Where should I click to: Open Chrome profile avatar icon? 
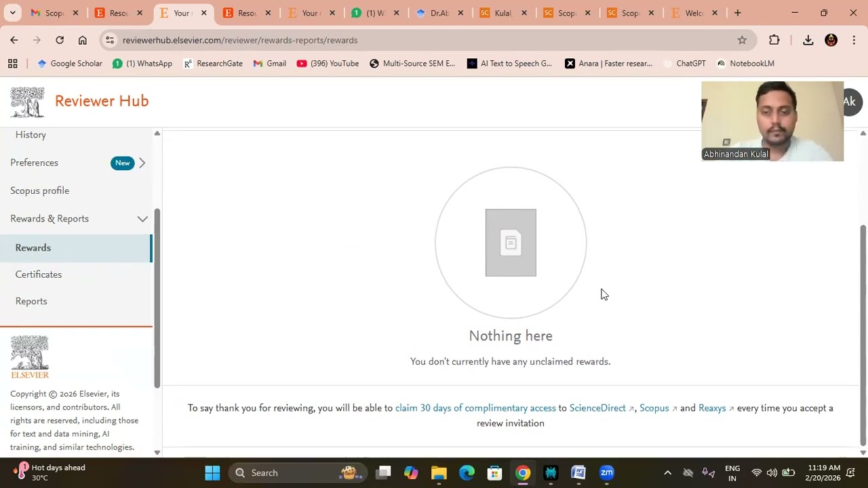pyautogui.click(x=831, y=40)
